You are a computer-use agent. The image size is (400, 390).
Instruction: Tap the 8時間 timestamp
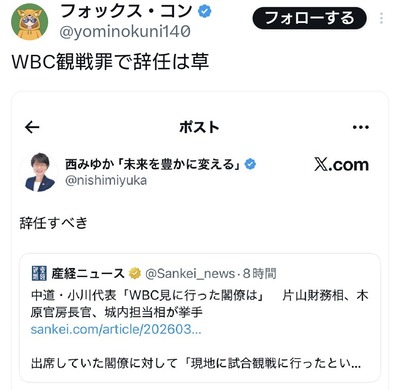(259, 274)
